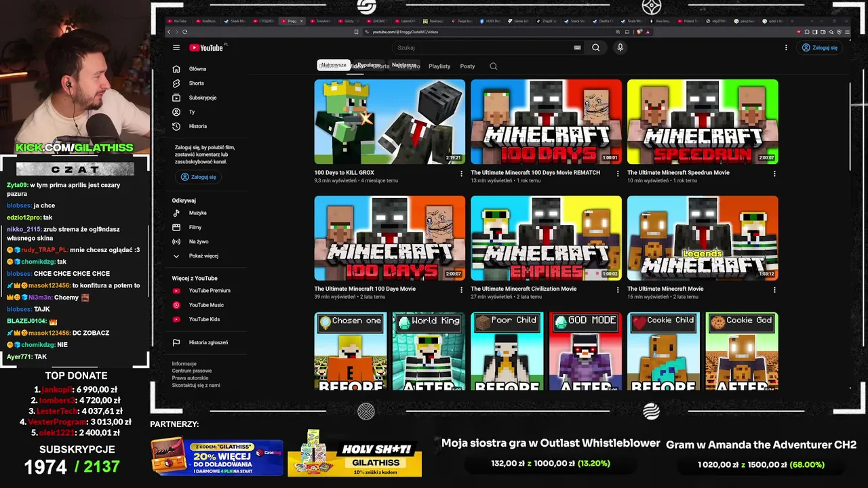Switch to the Posty channel tab
Viewport: 868px width, 488px height.
[467, 66]
